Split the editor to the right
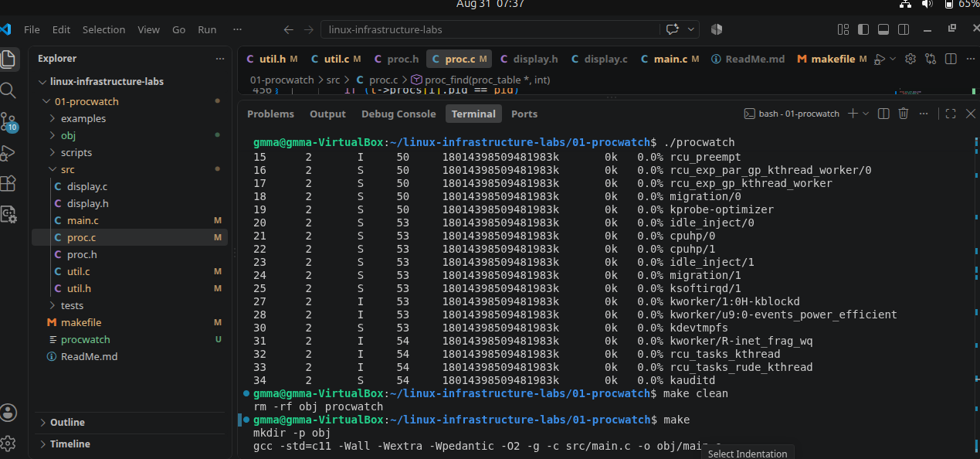This screenshot has width=980, height=459. (x=951, y=59)
